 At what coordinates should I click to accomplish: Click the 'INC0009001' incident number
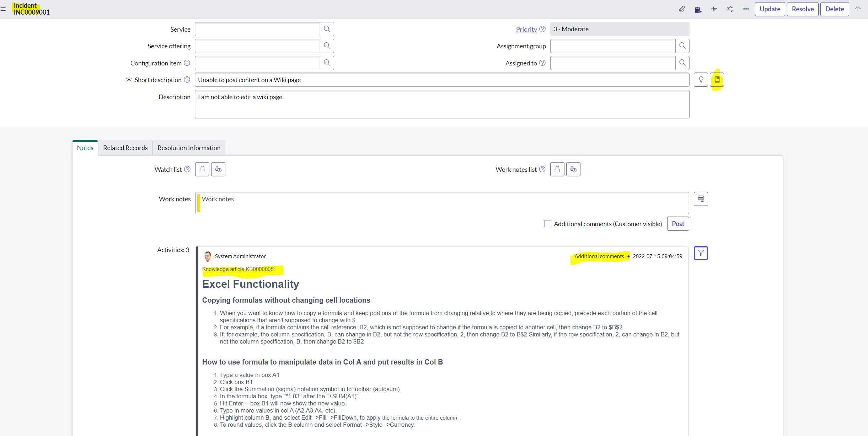[x=32, y=12]
